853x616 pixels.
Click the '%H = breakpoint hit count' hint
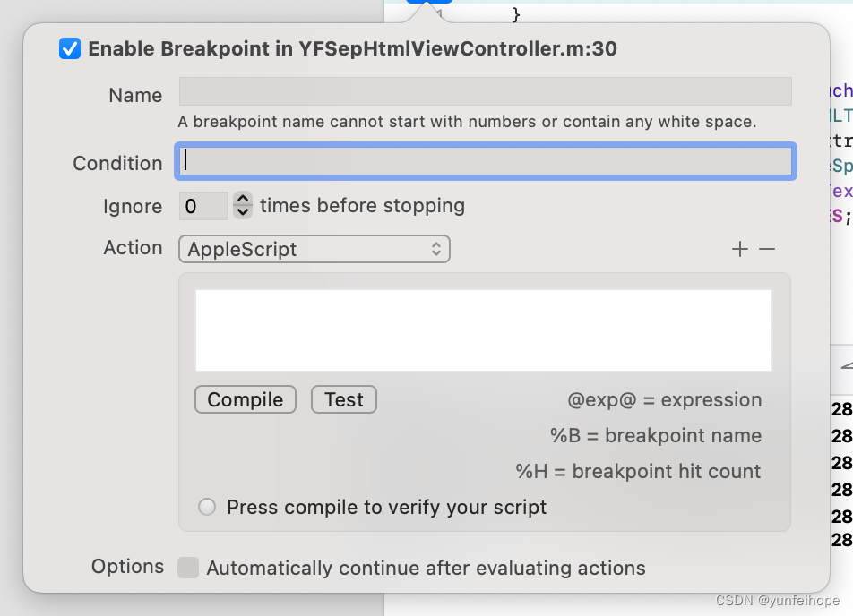[638, 471]
